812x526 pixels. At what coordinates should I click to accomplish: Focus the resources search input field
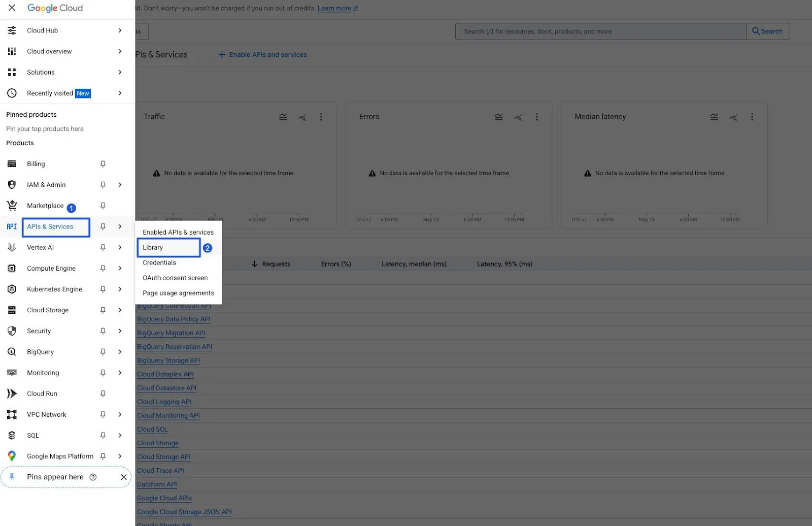pos(601,31)
